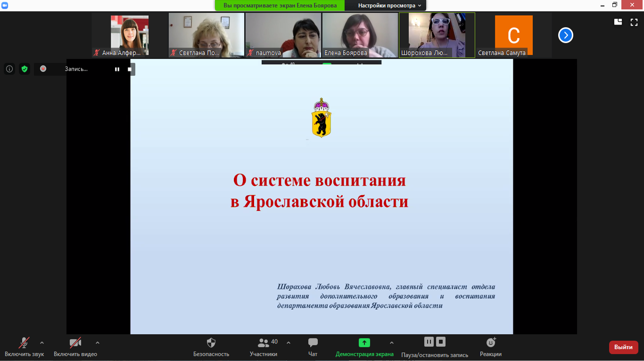Click the participants count 40

(274, 342)
